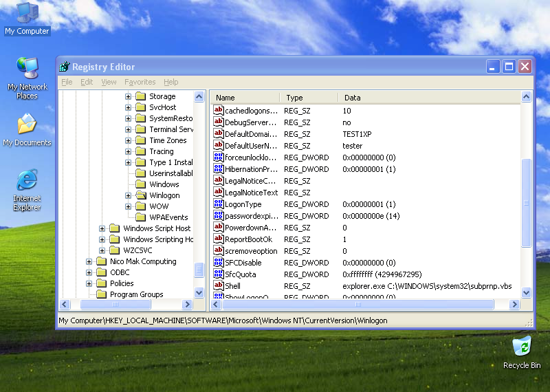Expand the WOW key
The image size is (550, 392).
128,206
